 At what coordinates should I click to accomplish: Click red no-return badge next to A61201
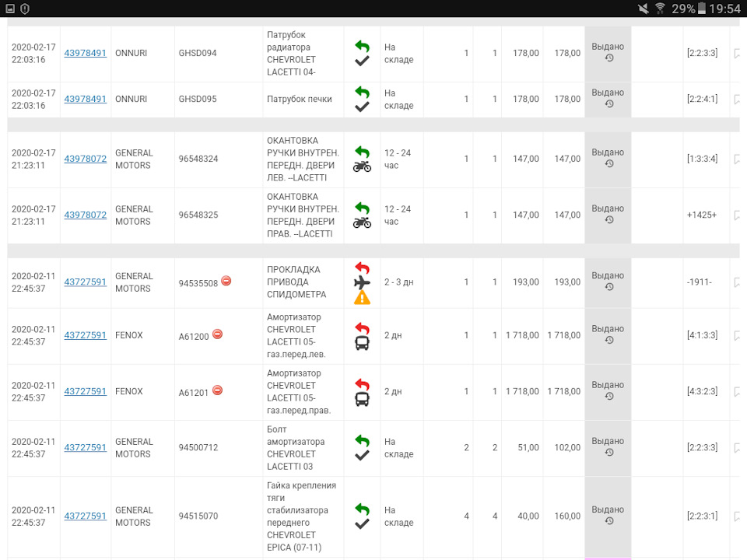pyautogui.click(x=217, y=390)
